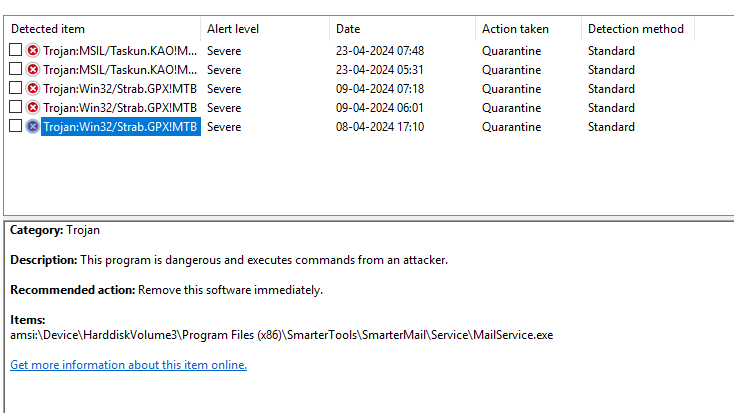734x413 pixels.
Task: Click the red threat icon on the 23-04-2024 05:31 row
Action: (33, 70)
